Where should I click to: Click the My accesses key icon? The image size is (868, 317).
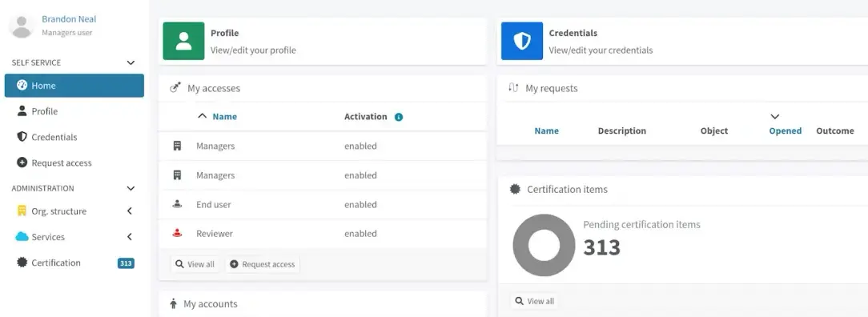(175, 87)
